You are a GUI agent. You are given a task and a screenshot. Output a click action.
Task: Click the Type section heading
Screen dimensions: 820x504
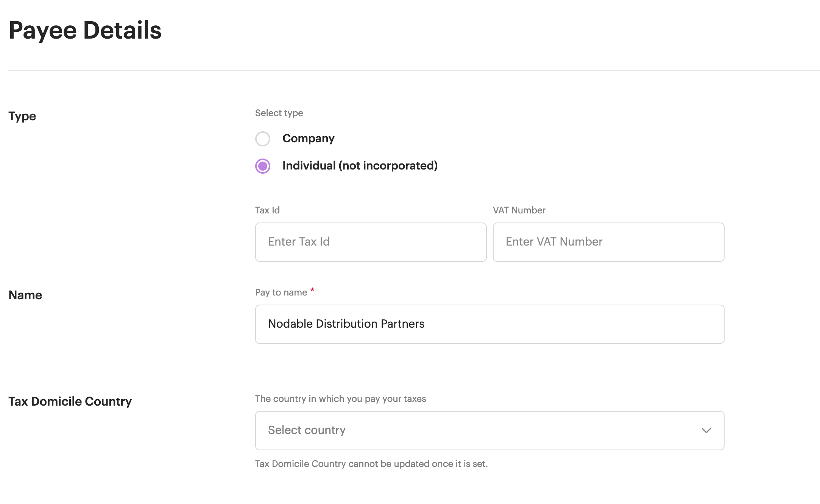pyautogui.click(x=22, y=116)
